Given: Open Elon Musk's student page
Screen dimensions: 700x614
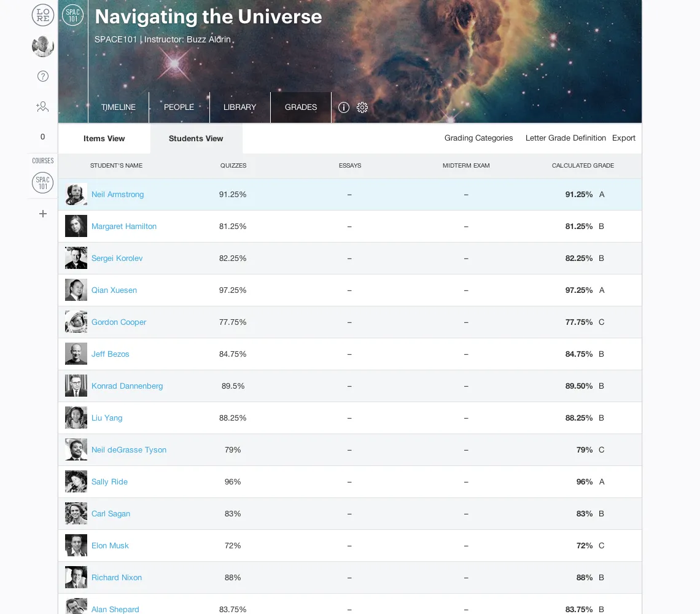Looking at the screenshot, I should 110,546.
